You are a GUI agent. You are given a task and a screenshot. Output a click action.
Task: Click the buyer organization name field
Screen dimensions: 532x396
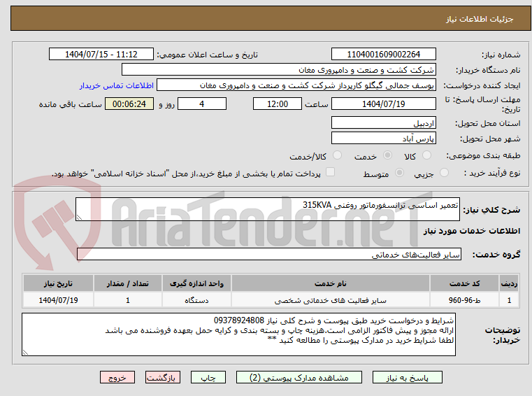278,70
